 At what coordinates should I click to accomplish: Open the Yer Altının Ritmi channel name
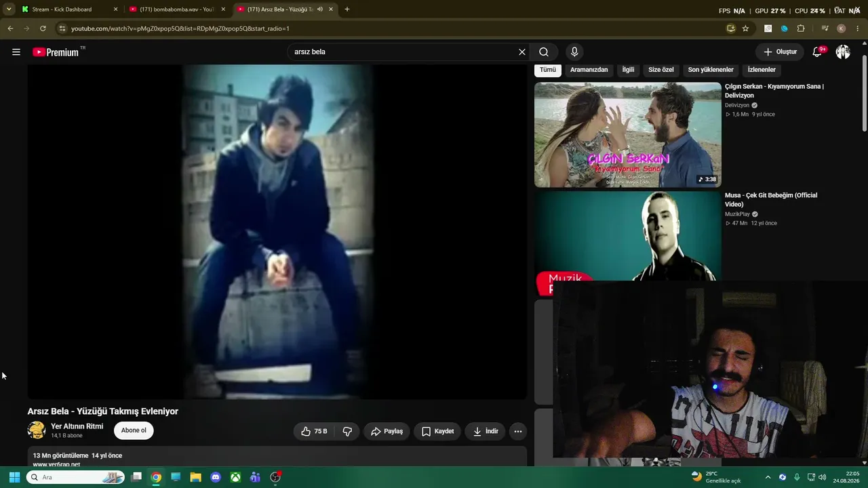pos(77,426)
